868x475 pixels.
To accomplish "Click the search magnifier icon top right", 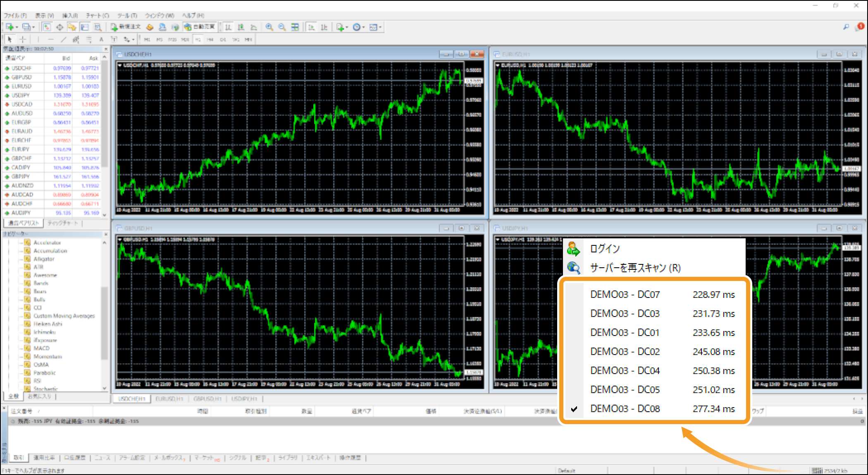I will coord(846,27).
